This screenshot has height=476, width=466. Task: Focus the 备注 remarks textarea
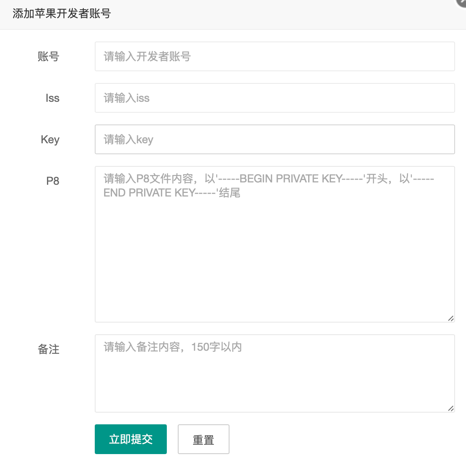click(x=275, y=373)
